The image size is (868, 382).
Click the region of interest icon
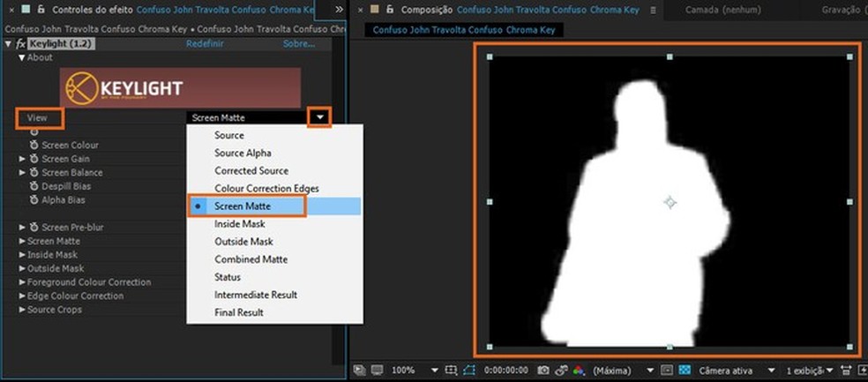(470, 370)
